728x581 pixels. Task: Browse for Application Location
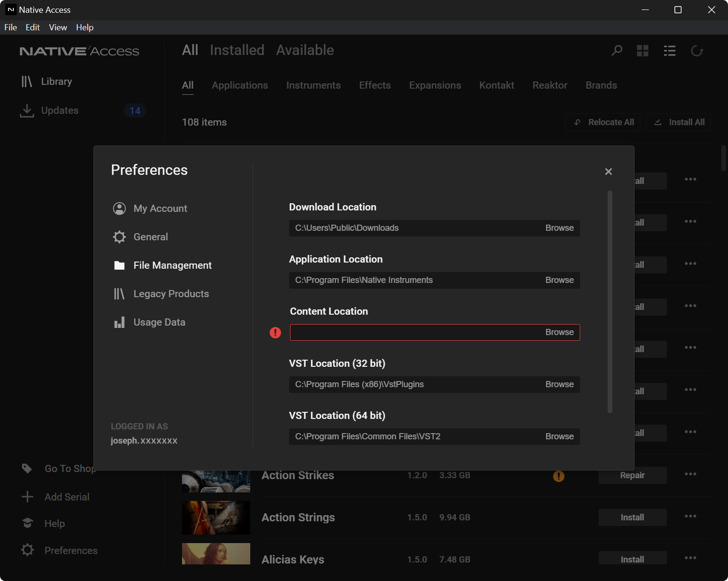click(x=559, y=280)
